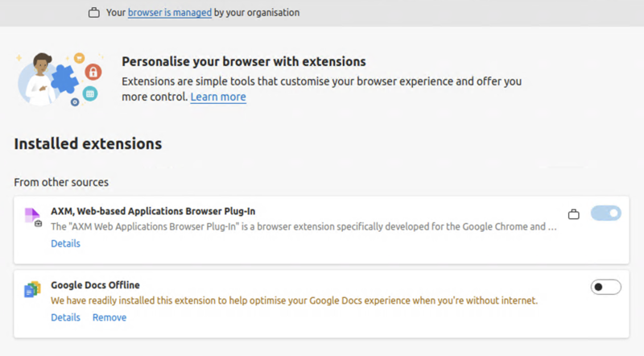Click the AXM extension description text

pos(303,227)
